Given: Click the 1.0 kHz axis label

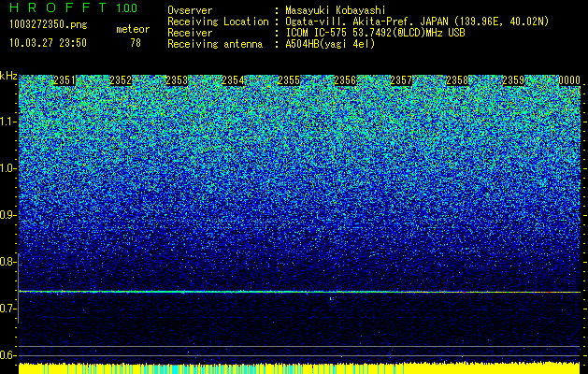Looking at the screenshot, I should point(7,168).
